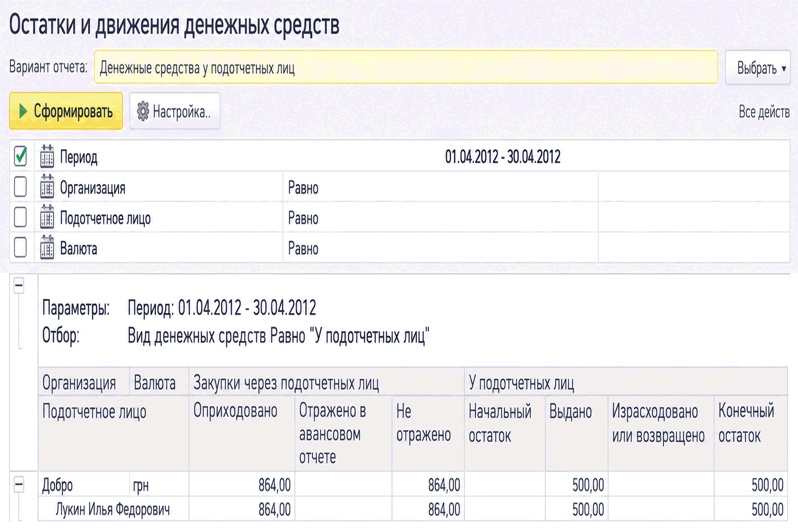798x532 pixels.
Task: Uncheck the Период checkbox
Action: [20, 156]
